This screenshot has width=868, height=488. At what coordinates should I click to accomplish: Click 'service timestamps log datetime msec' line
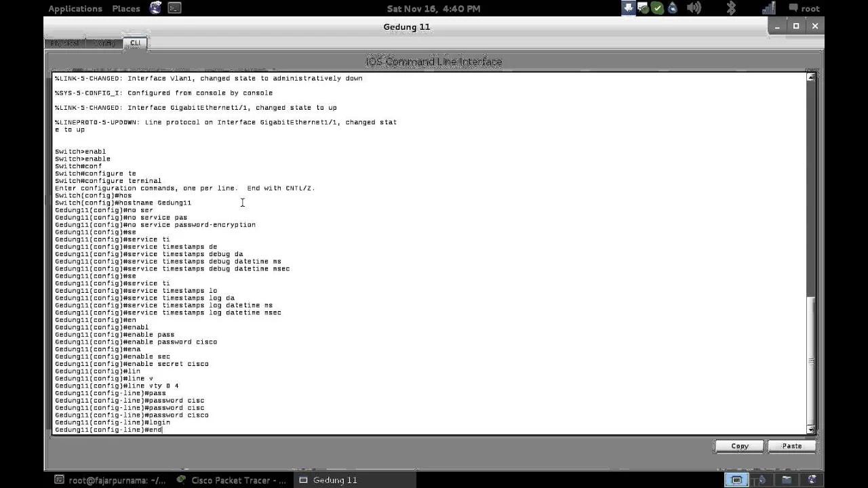pyautogui.click(x=168, y=312)
